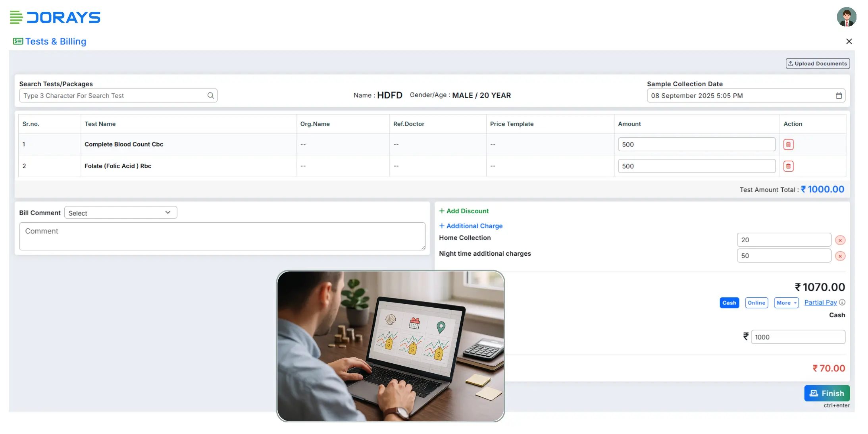Click the Partial Pay link
The height and width of the screenshot is (434, 868).
click(x=820, y=303)
